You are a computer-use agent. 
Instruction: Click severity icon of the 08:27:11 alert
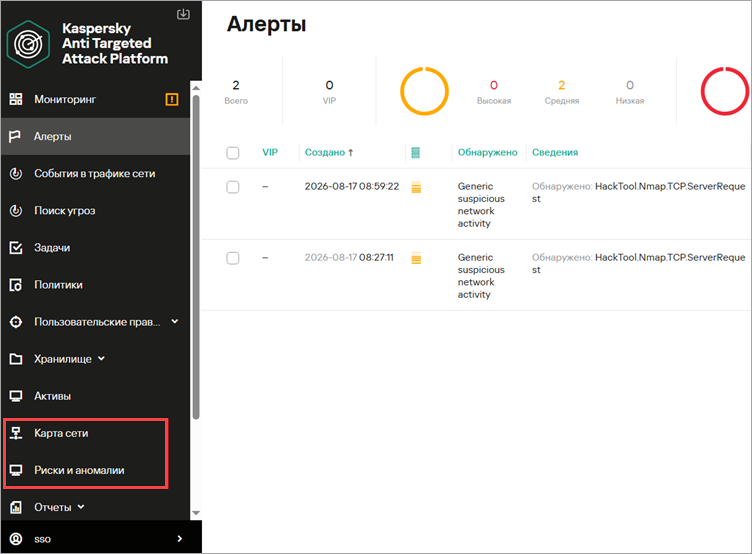coord(416,258)
